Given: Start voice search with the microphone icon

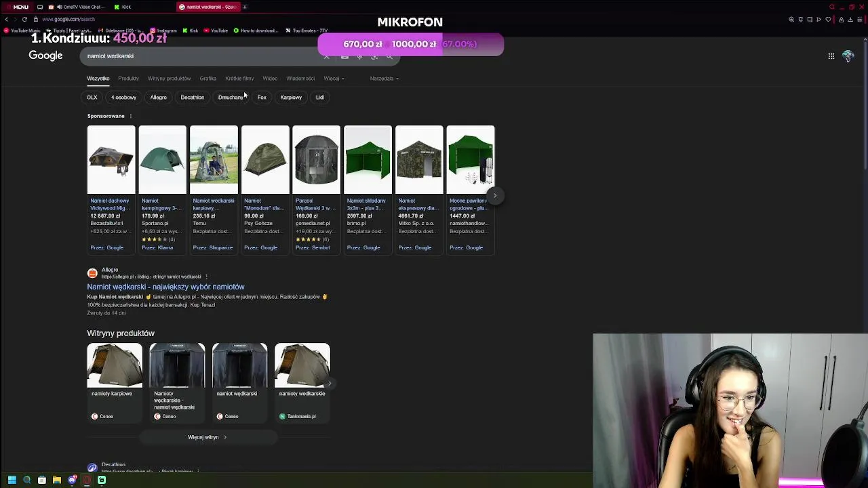Looking at the screenshot, I should [x=359, y=56].
